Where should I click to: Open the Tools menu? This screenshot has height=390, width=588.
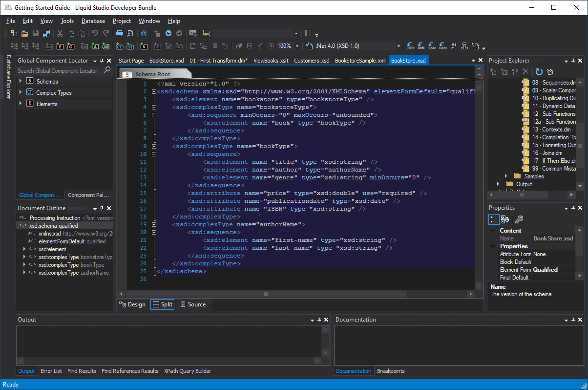pyautogui.click(x=67, y=21)
